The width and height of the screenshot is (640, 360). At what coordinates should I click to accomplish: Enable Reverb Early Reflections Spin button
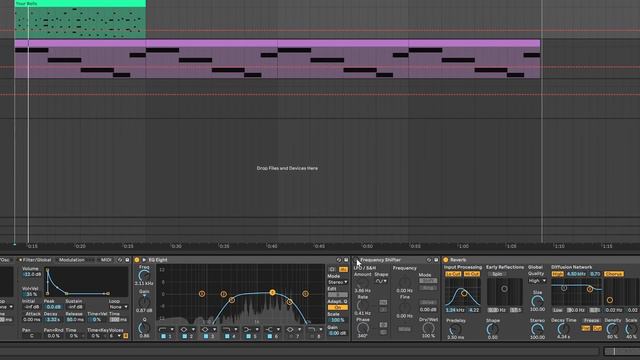[x=497, y=274]
